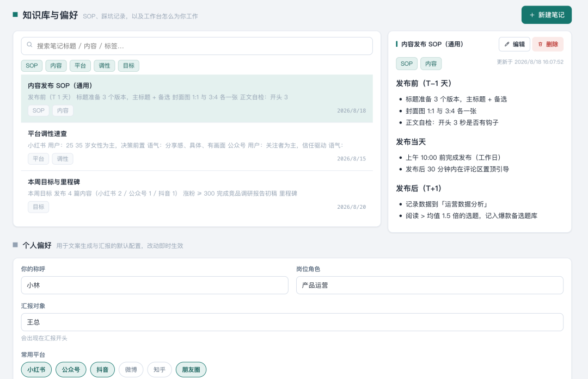Screen dimensions: 588x379
Task: Focus the 搜索笔记标题 search field
Action: point(197,46)
